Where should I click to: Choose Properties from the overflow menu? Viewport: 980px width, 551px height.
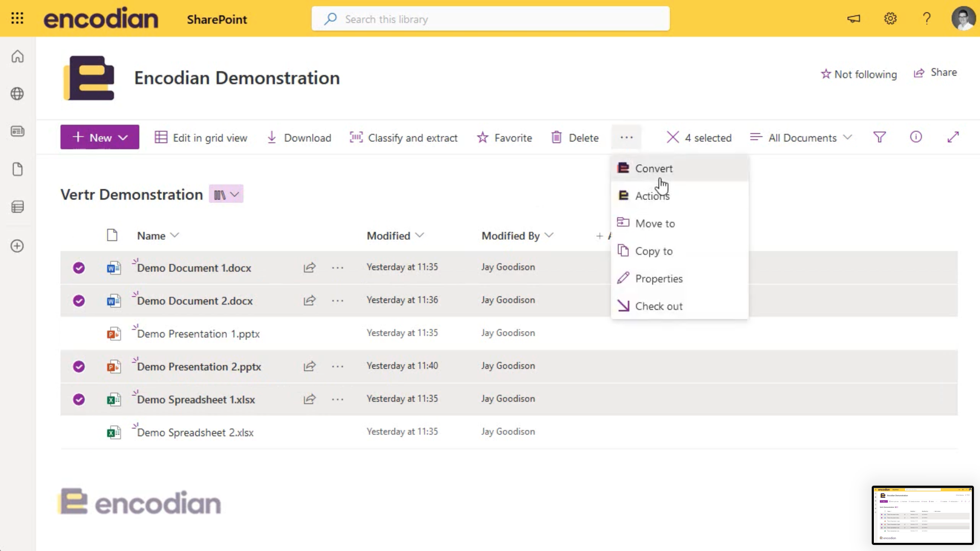tap(679, 279)
